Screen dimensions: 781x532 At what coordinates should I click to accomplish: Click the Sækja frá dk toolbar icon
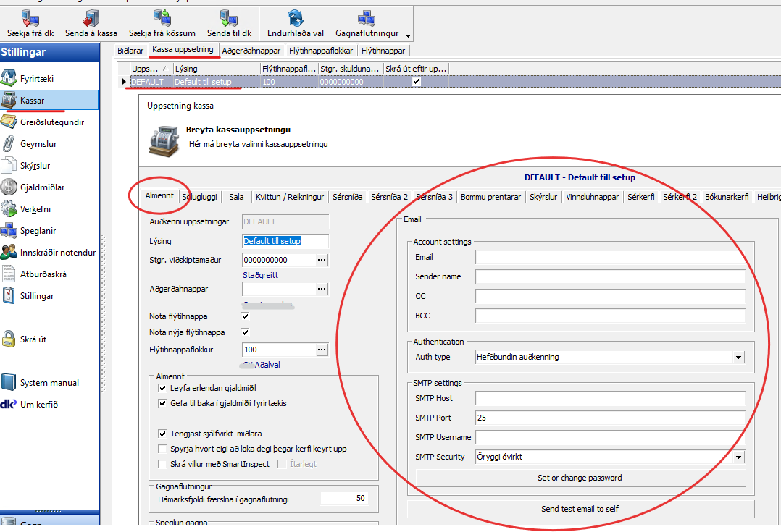pos(30,17)
